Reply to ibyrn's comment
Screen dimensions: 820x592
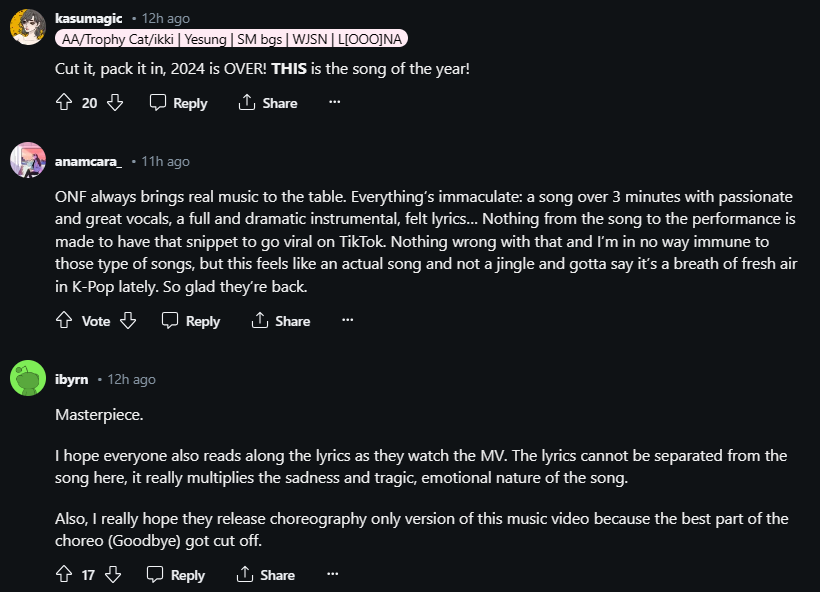click(176, 575)
